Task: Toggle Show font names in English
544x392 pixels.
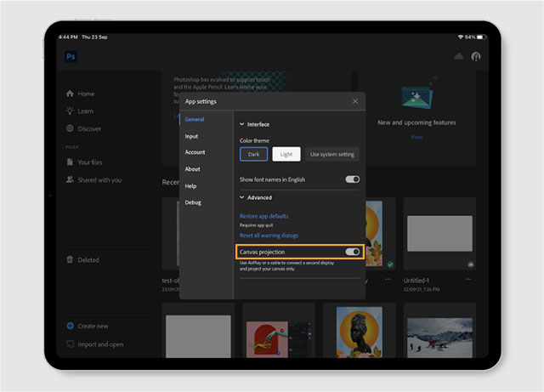Action: (x=353, y=179)
